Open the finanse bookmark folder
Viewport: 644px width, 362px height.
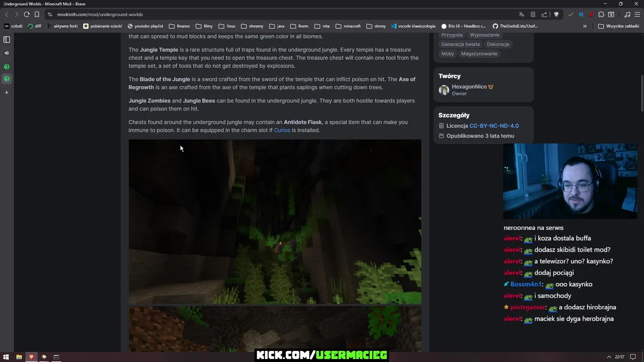tap(179, 26)
